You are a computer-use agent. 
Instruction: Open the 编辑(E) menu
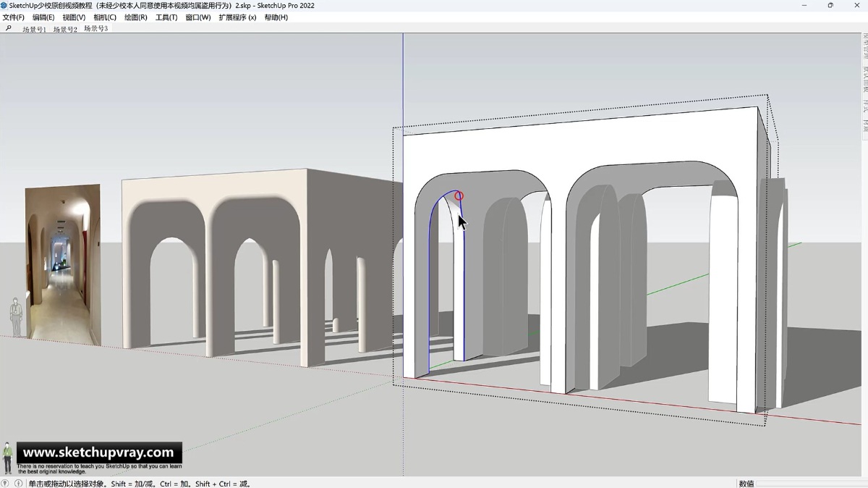(43, 17)
